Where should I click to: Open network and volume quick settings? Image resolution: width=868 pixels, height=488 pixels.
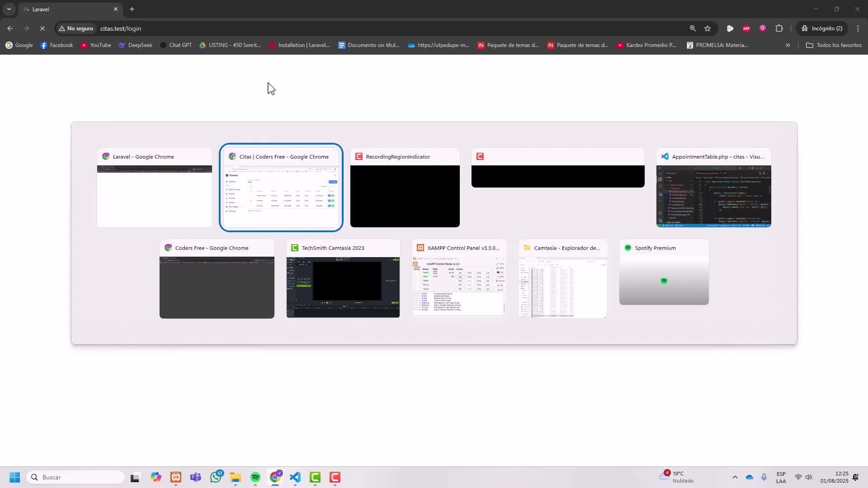[x=803, y=477]
